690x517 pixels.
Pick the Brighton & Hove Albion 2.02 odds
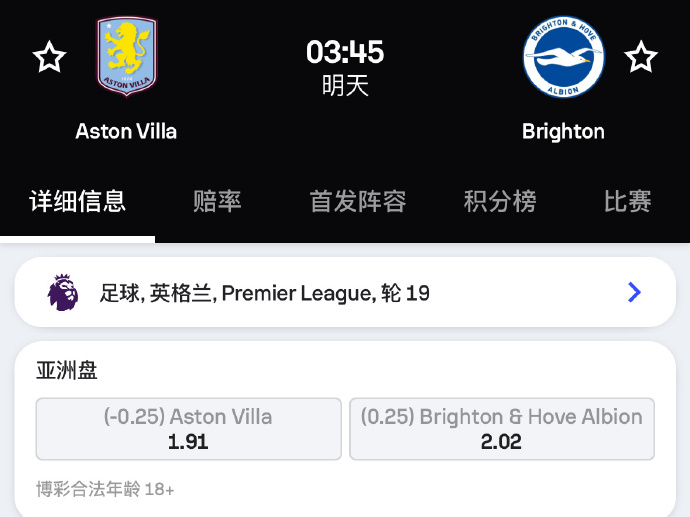click(502, 429)
